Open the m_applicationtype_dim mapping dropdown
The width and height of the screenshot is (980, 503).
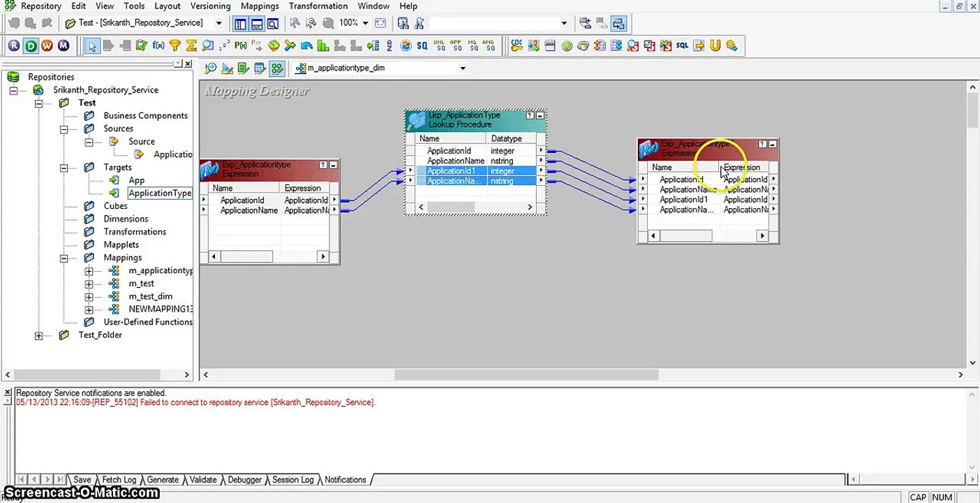pos(462,68)
